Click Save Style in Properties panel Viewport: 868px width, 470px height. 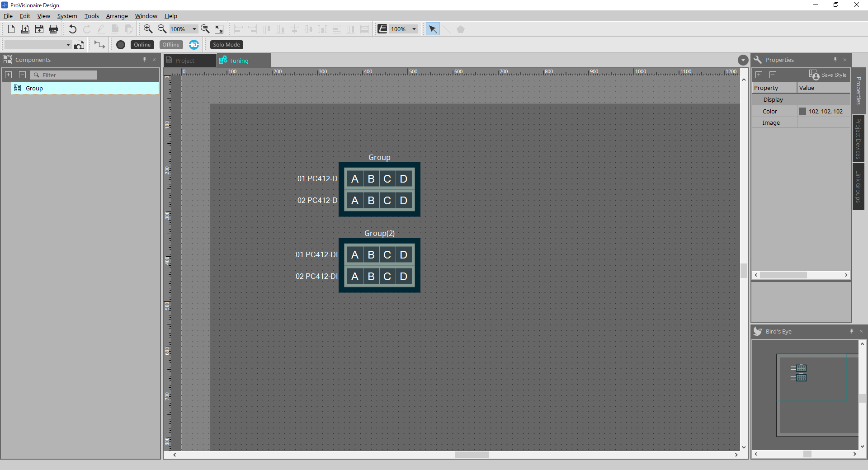(828, 75)
